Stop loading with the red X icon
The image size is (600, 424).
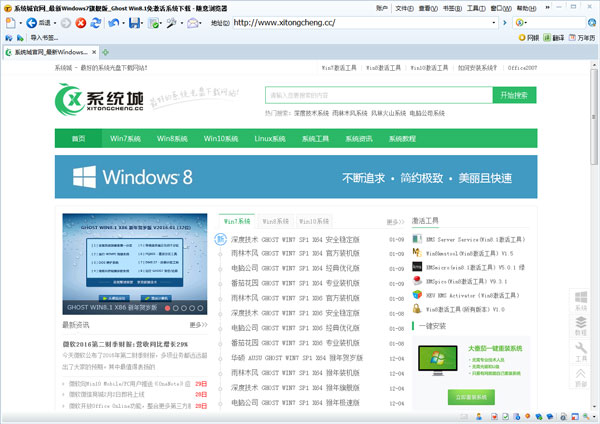(80, 23)
